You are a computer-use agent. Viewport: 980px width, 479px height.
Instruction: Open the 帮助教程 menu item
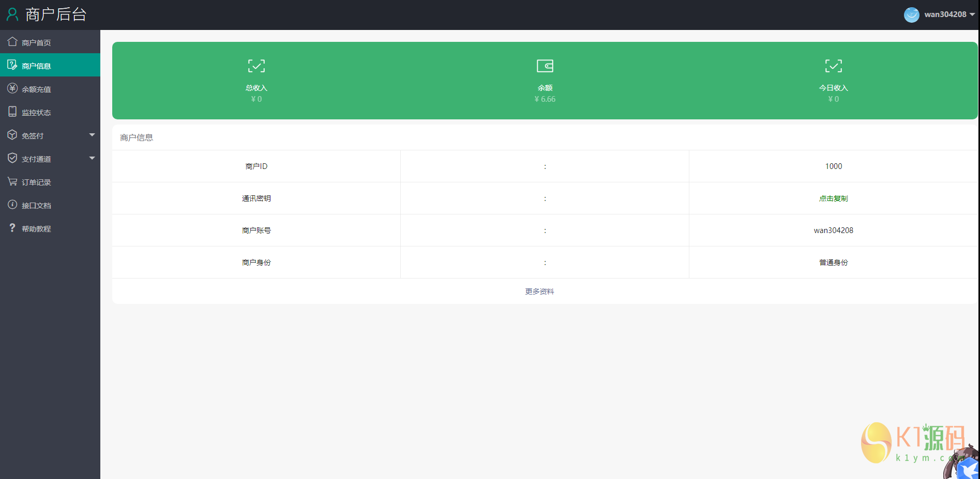point(50,228)
